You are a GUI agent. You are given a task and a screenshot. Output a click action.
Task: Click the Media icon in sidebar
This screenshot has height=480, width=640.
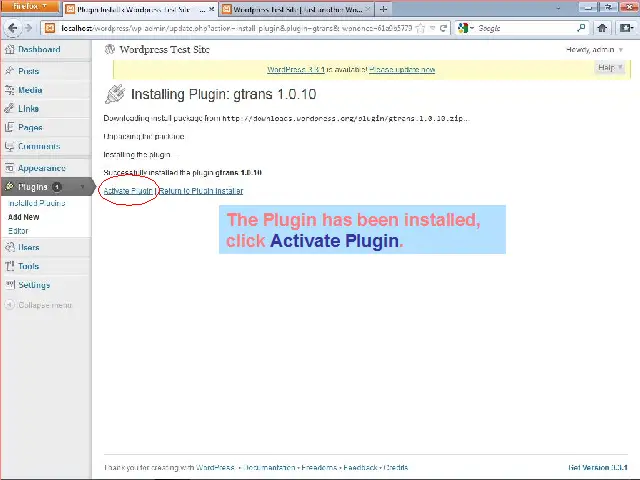9,90
